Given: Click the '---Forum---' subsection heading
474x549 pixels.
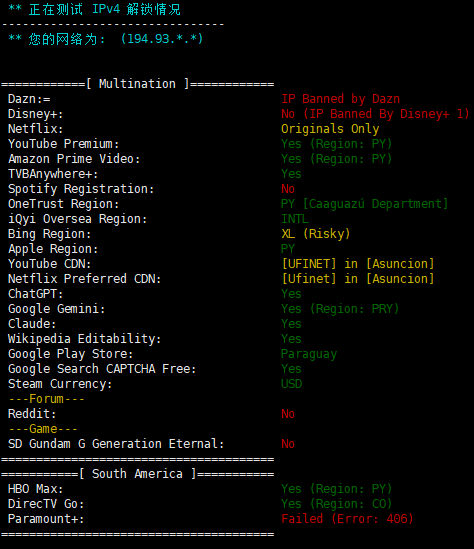Looking at the screenshot, I should click(46, 399).
